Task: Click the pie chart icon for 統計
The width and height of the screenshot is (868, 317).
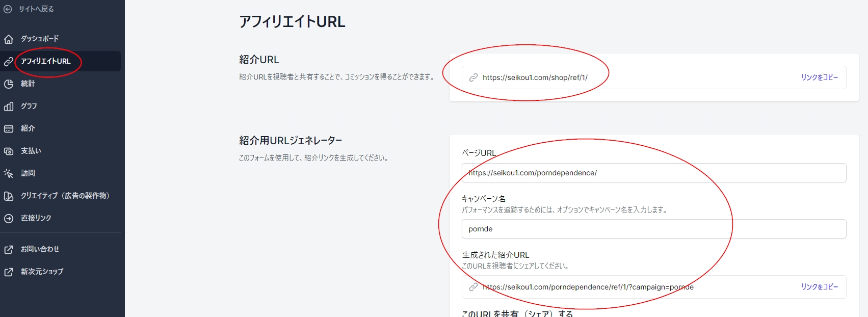Action: click(x=9, y=84)
